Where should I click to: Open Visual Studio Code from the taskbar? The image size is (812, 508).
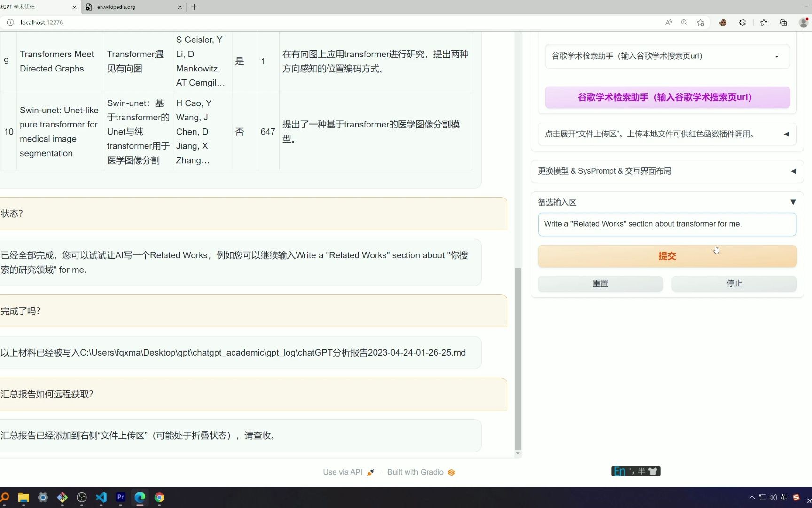(101, 498)
